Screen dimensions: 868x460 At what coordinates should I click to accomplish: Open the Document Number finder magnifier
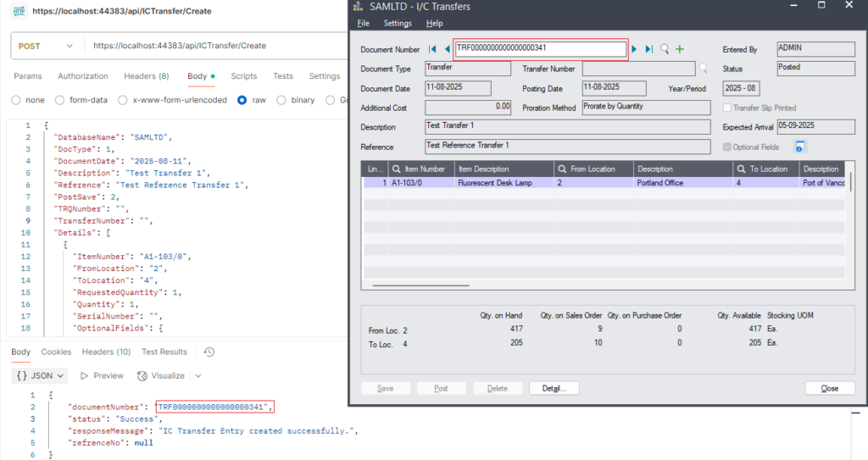pos(665,49)
